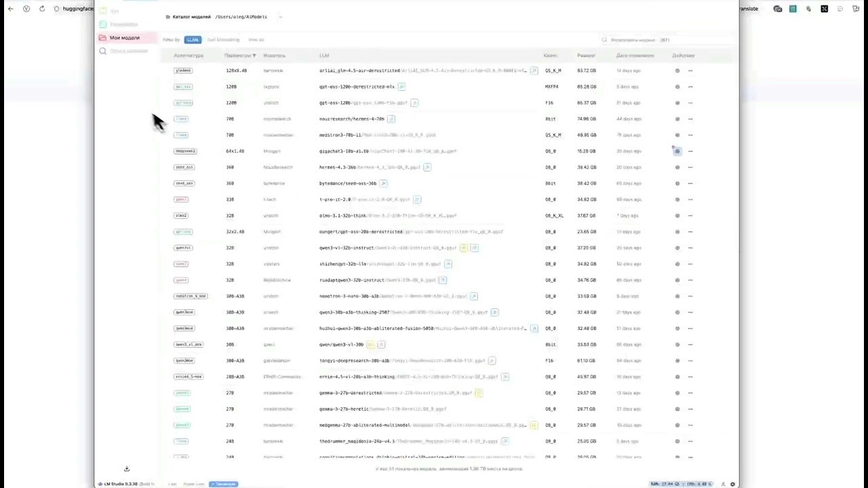Switch to Power User mode in the status bar
This screenshot has width=868, height=488.
pos(194,484)
